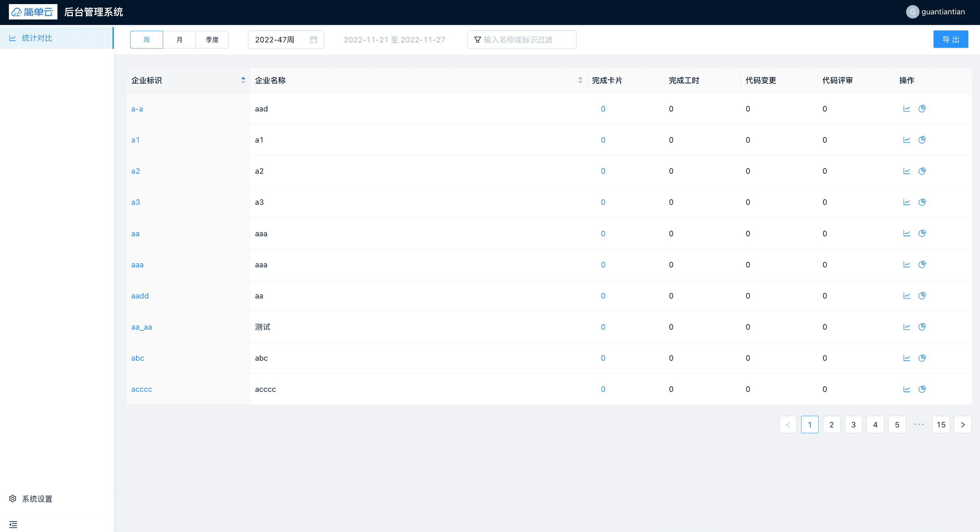
Task: Open the aa_aa enterprise link
Action: pos(142,327)
